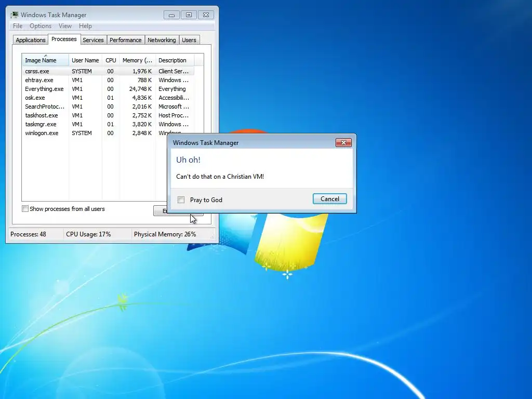Click the Host Proc... description cell
The image size is (532, 399).
tap(174, 115)
